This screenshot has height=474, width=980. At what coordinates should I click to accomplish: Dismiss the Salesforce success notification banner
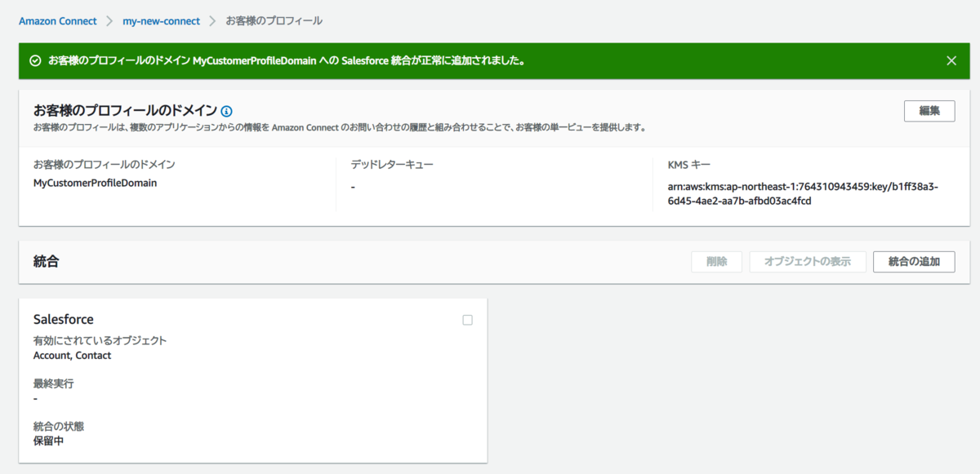pyautogui.click(x=951, y=60)
